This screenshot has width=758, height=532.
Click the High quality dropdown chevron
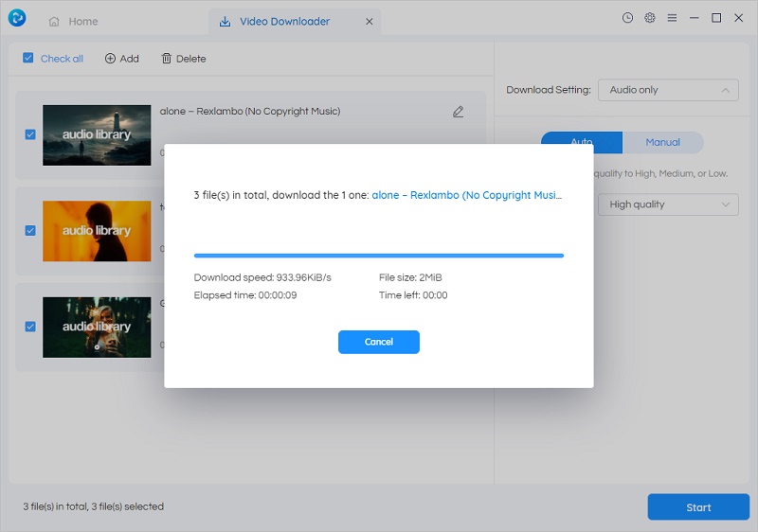(x=726, y=204)
